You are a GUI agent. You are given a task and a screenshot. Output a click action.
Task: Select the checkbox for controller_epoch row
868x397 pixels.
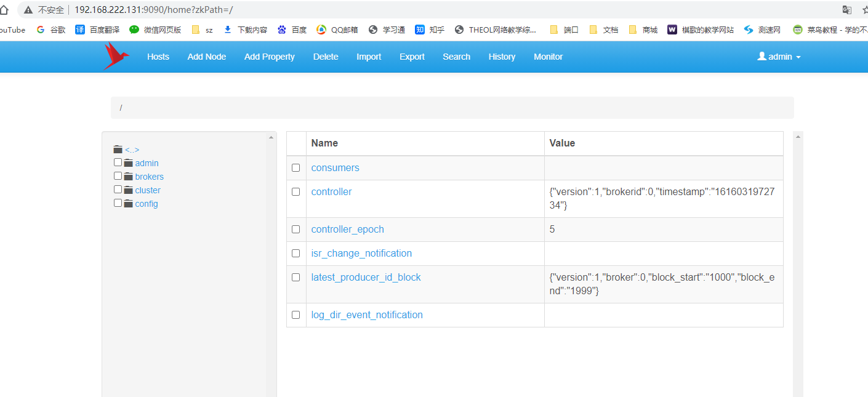tap(295, 229)
